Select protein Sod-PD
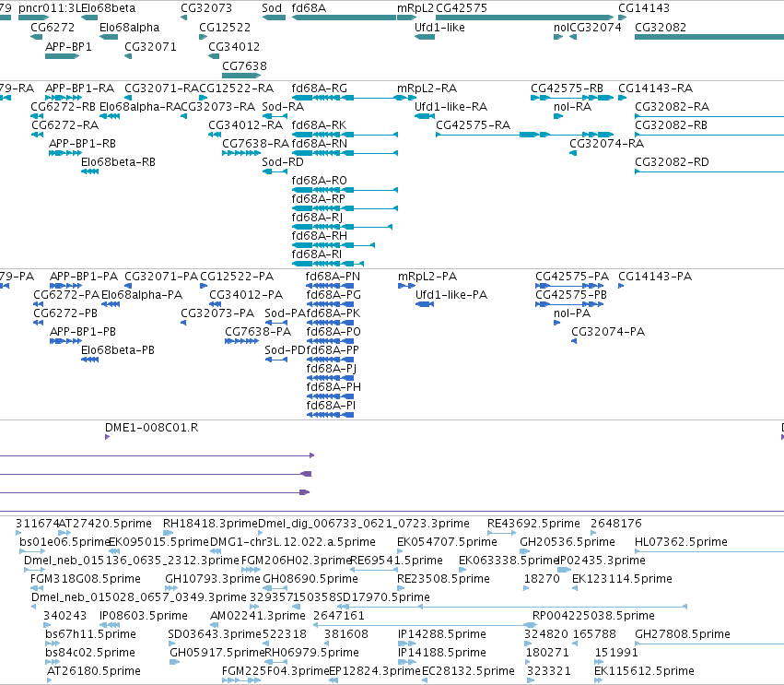This screenshot has width=784, height=685. click(285, 350)
